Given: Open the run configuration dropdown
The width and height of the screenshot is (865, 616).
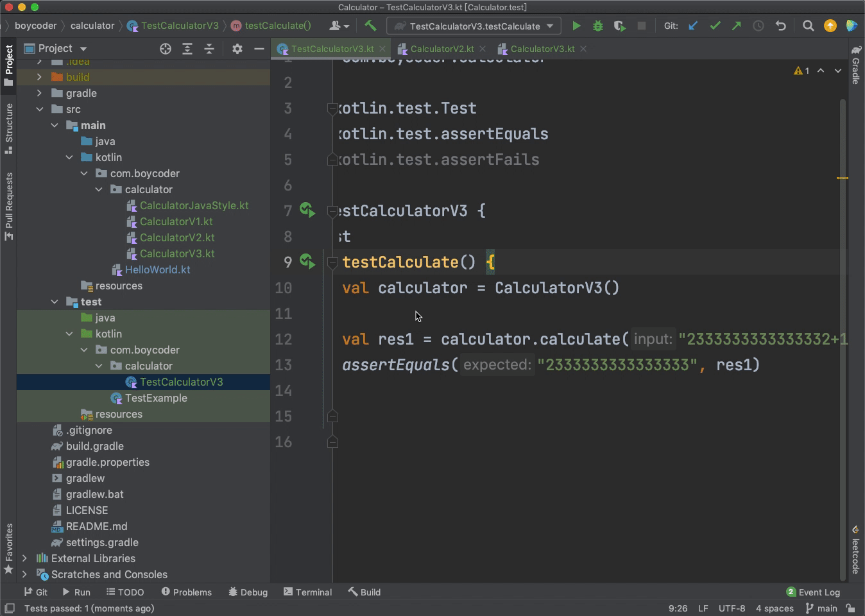Looking at the screenshot, I should (x=474, y=26).
